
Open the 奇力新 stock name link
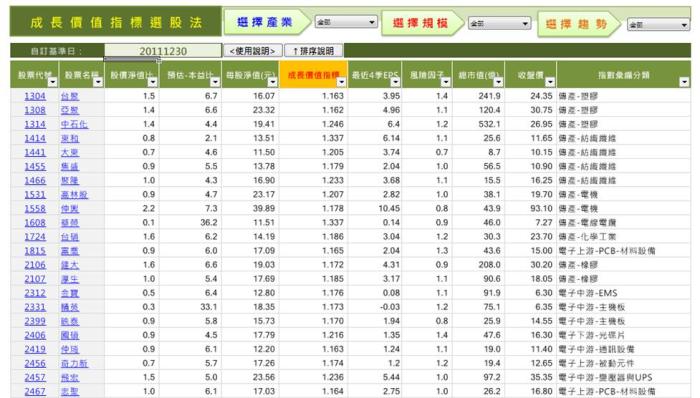[x=75, y=363]
